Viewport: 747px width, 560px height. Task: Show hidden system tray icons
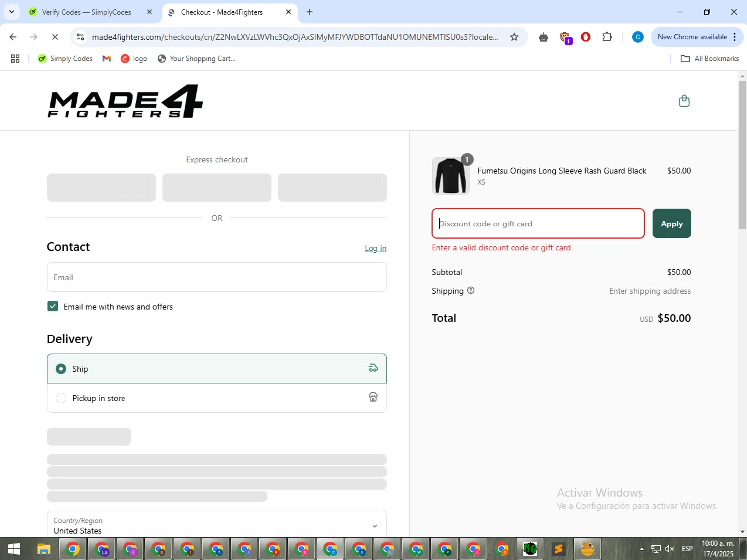(x=642, y=549)
